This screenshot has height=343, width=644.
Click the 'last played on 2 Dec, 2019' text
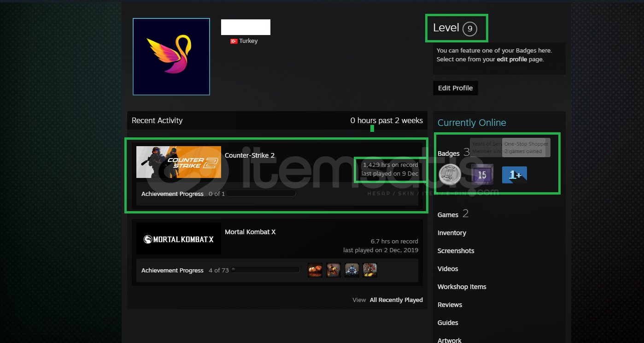tap(381, 250)
